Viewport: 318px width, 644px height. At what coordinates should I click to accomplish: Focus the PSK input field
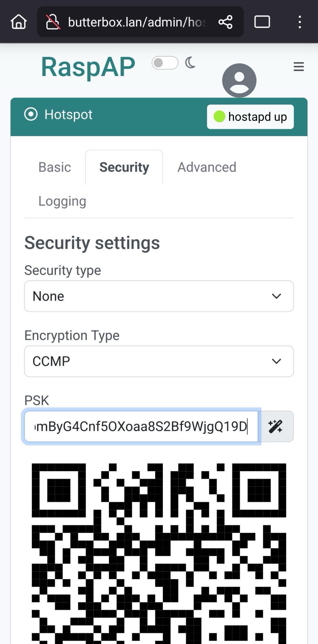pos(141,426)
